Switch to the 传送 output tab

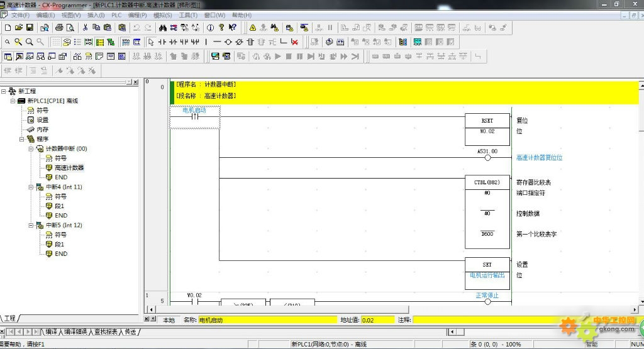pos(130,332)
